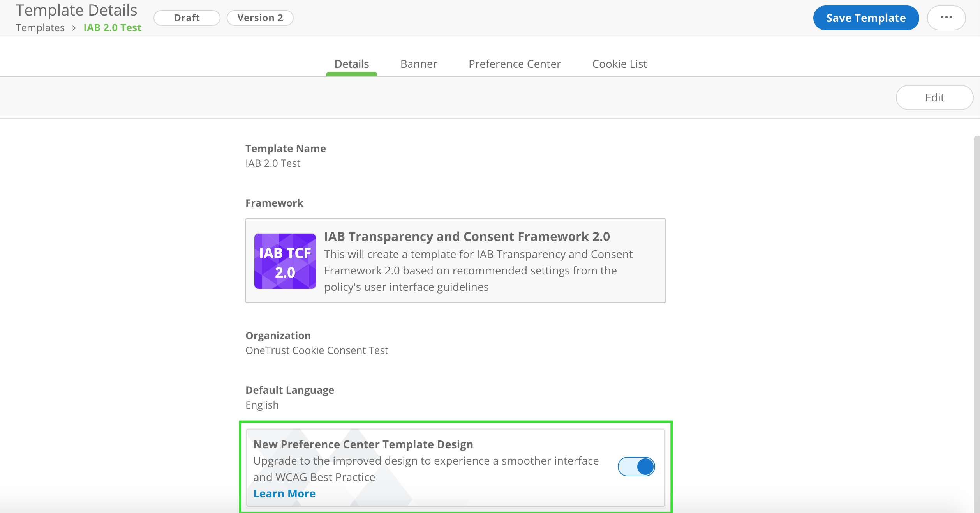Image resolution: width=980 pixels, height=513 pixels.
Task: Switch to the Details tab
Action: [x=351, y=64]
